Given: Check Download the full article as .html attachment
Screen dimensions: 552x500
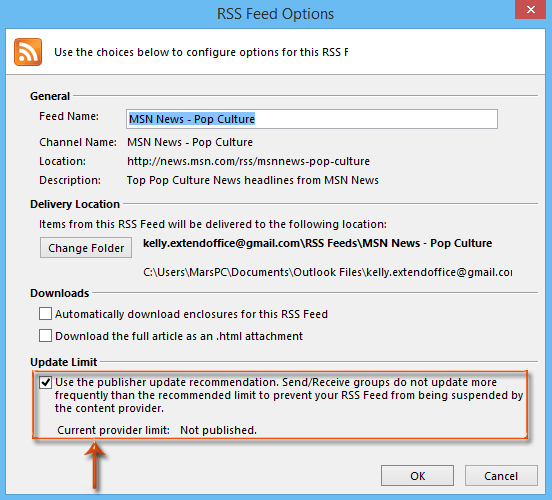Looking at the screenshot, I should click(x=45, y=336).
